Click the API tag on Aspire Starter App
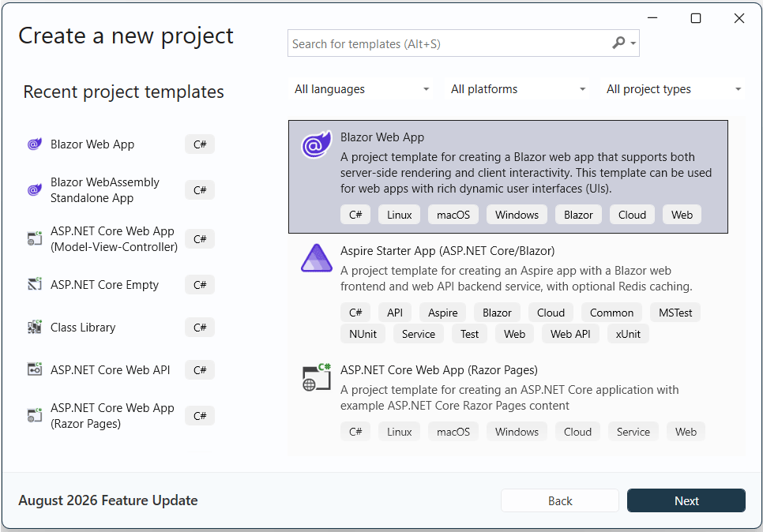Image resolution: width=763 pixels, height=532 pixels. [395, 313]
